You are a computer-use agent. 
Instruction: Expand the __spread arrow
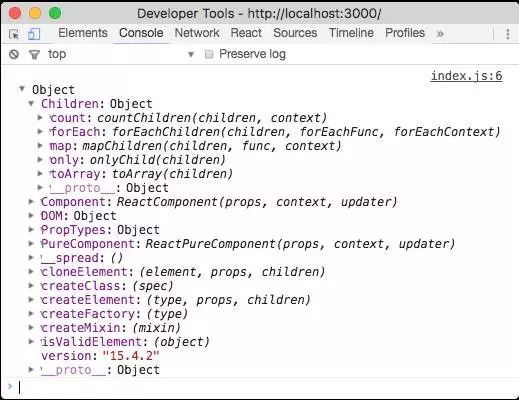[31, 257]
